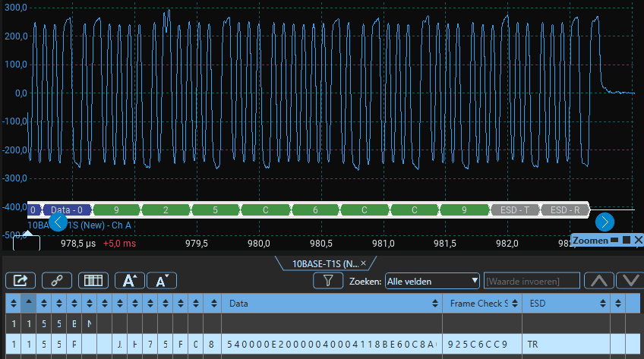
Task: Jump to previous search result arrow
Action: click(x=599, y=281)
